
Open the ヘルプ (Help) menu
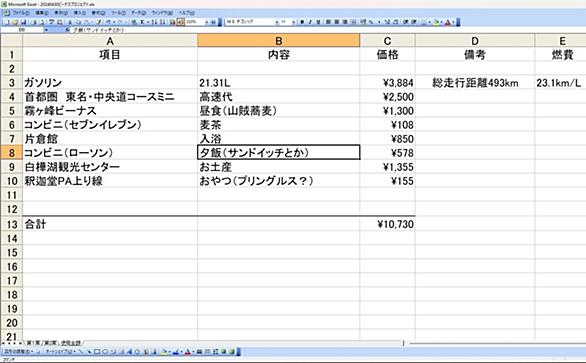pyautogui.click(x=187, y=13)
